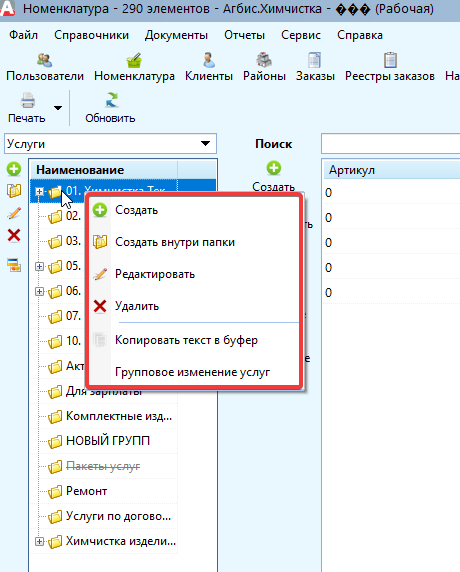Click inside the Поиск search field

tap(390, 144)
